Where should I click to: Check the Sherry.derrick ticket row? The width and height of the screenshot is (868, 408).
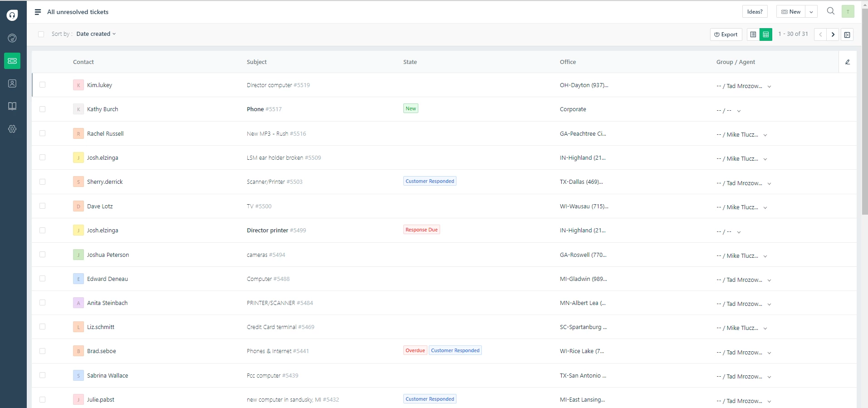coord(43,182)
